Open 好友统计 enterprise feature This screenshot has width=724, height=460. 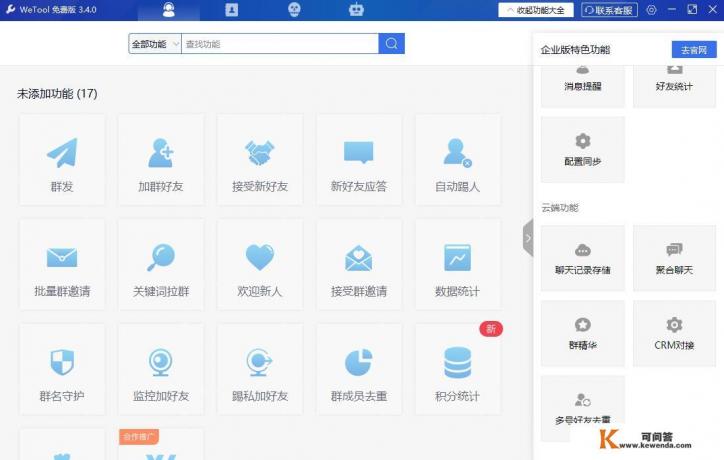(674, 86)
